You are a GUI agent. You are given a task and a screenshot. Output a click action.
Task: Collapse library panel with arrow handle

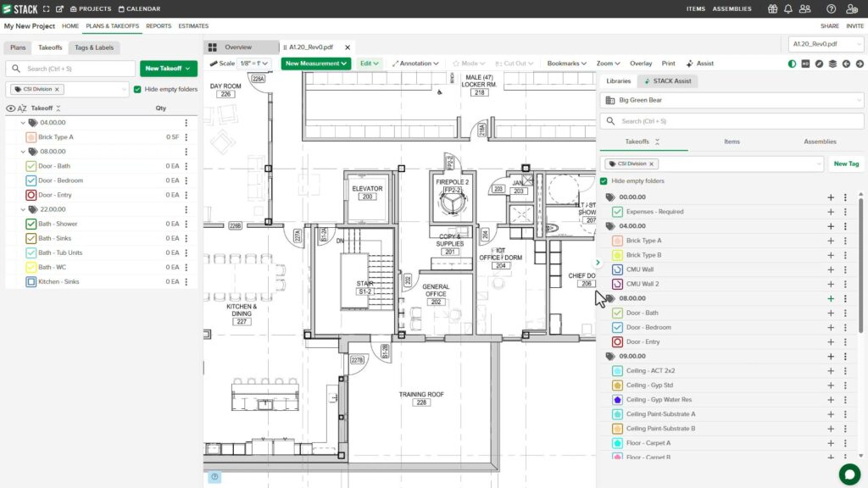[x=598, y=263]
